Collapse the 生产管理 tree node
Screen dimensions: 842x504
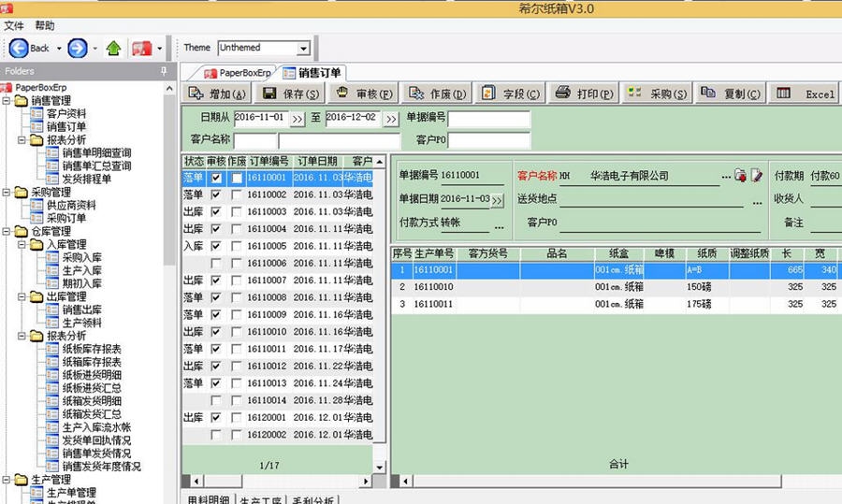click(x=6, y=480)
